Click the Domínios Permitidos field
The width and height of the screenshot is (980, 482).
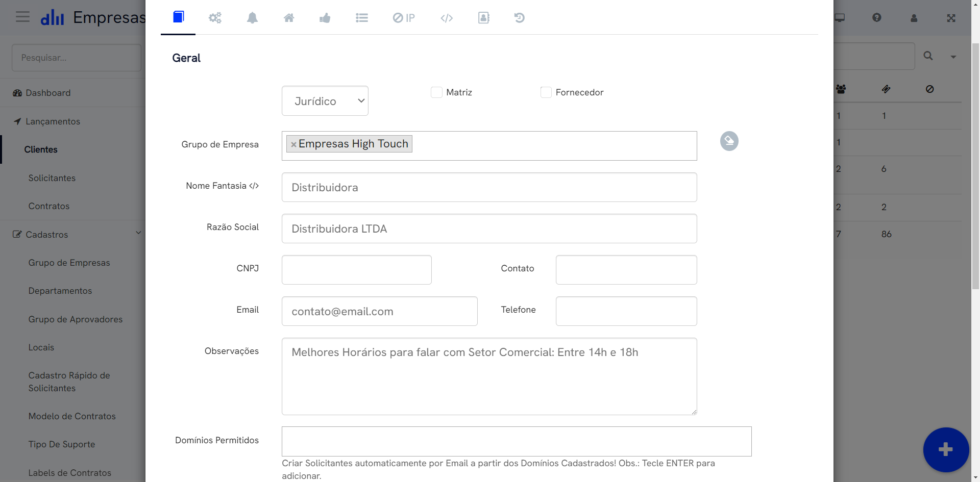click(x=517, y=441)
